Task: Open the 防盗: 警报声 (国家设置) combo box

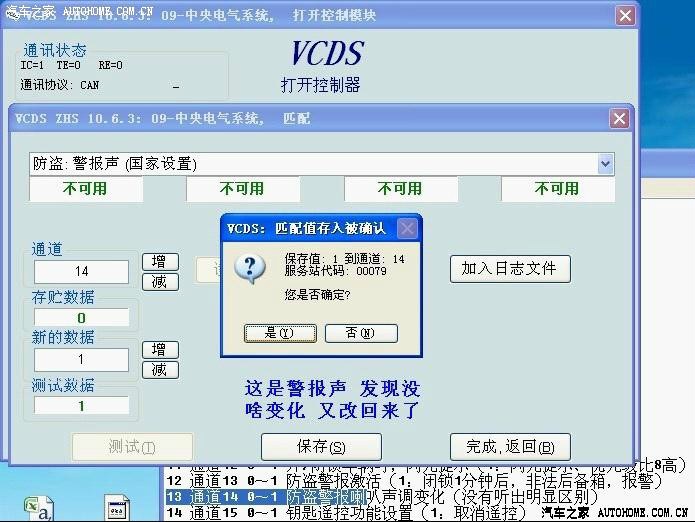Action: point(320,164)
